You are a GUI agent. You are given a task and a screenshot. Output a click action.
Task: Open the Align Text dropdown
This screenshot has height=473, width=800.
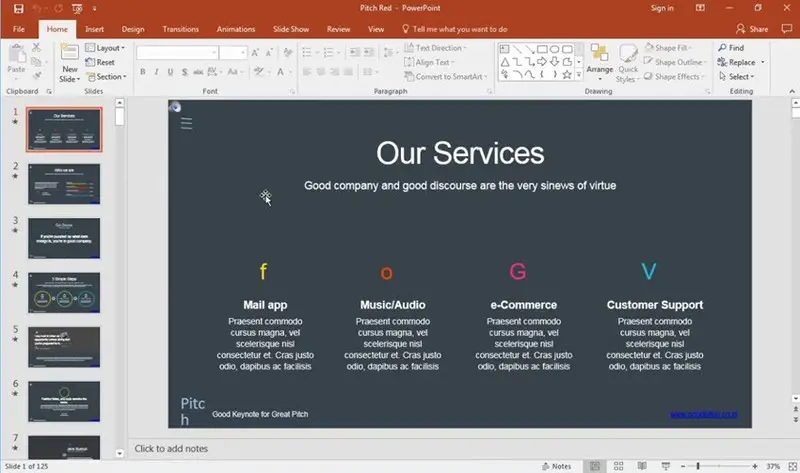tap(429, 62)
